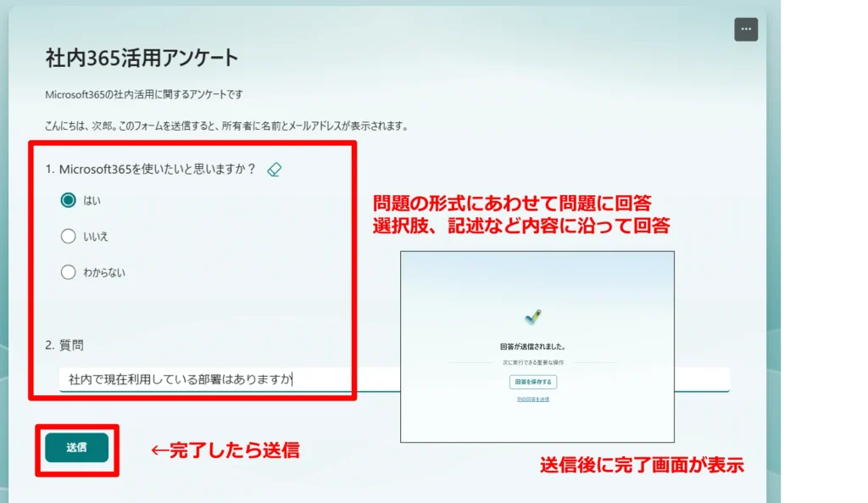Click the question text Microsoft365を使いたいと思いますか？
Viewport: 868px width, 503px height.
coord(157,169)
